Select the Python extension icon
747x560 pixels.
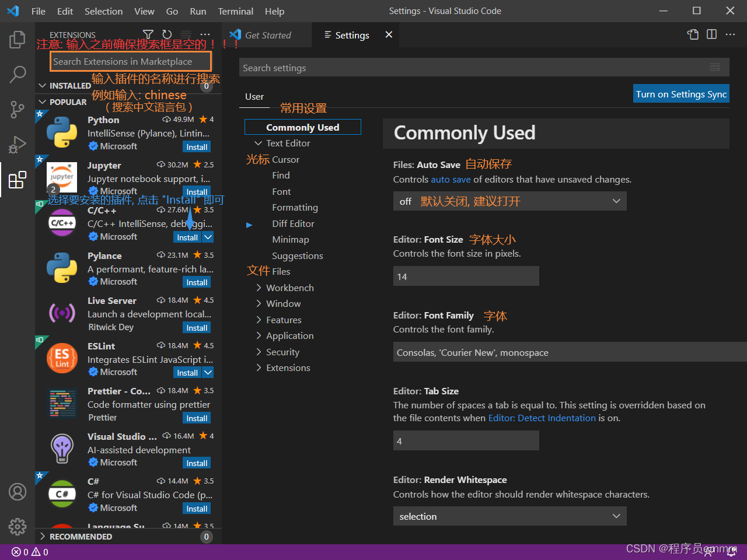62,132
